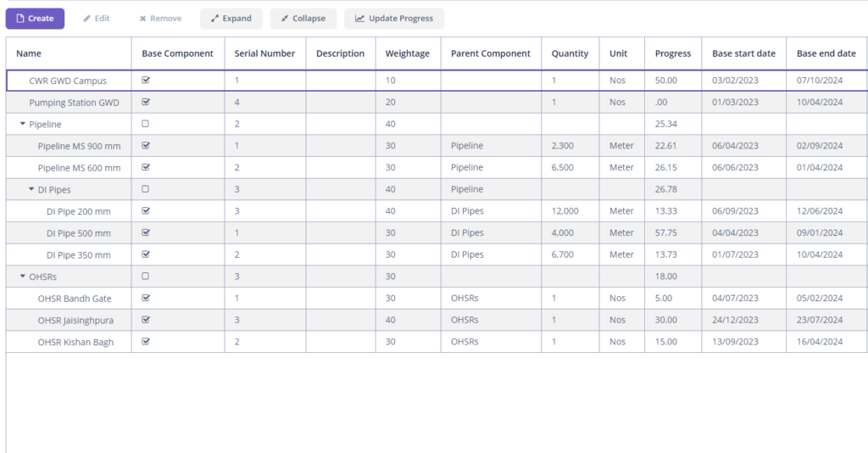Viewport: 868px width, 453px height.
Task: Sort by the Name column header
Action: coord(29,53)
